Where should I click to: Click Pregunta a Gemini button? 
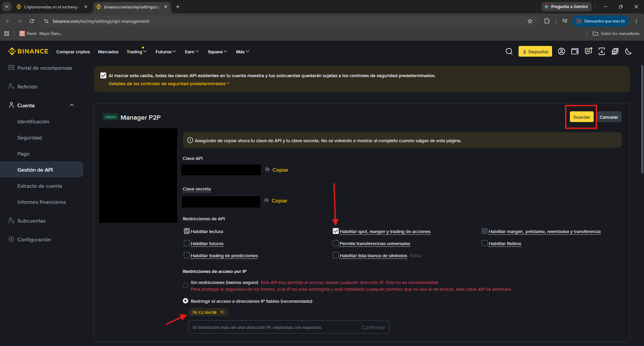(x=566, y=6)
